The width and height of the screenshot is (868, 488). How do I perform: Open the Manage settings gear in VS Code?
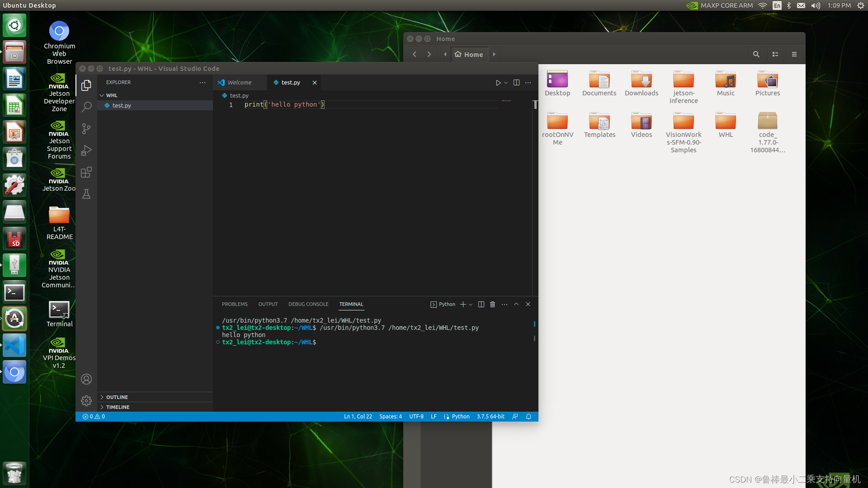[86, 400]
